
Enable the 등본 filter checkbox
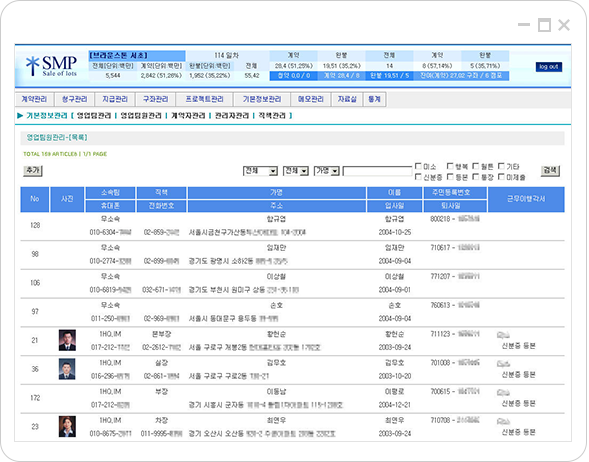(450, 177)
